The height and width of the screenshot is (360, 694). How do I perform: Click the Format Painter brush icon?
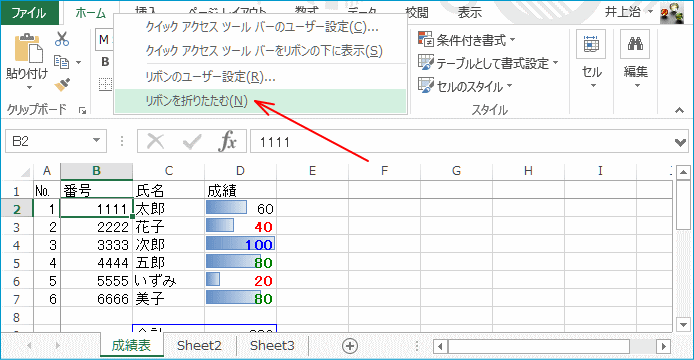click(62, 84)
